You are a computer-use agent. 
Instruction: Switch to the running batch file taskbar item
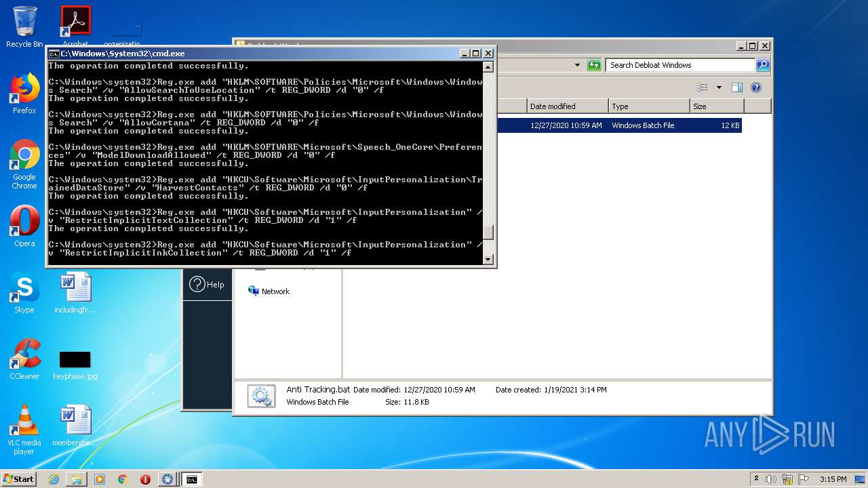[x=167, y=479]
